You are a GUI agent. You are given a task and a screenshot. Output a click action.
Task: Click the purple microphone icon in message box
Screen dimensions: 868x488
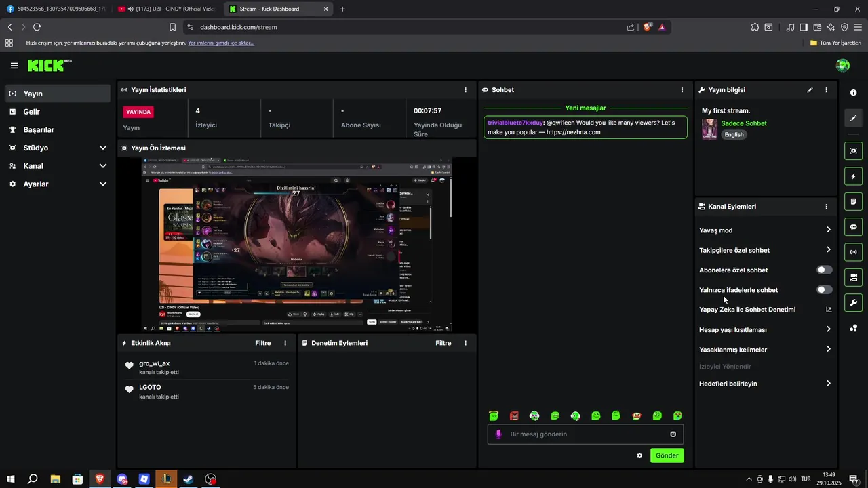pyautogui.click(x=498, y=434)
